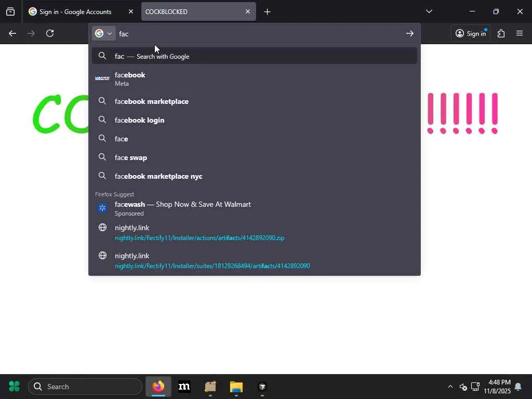Open the 'm' app on the taskbar
This screenshot has width=532, height=399.
[x=184, y=387]
